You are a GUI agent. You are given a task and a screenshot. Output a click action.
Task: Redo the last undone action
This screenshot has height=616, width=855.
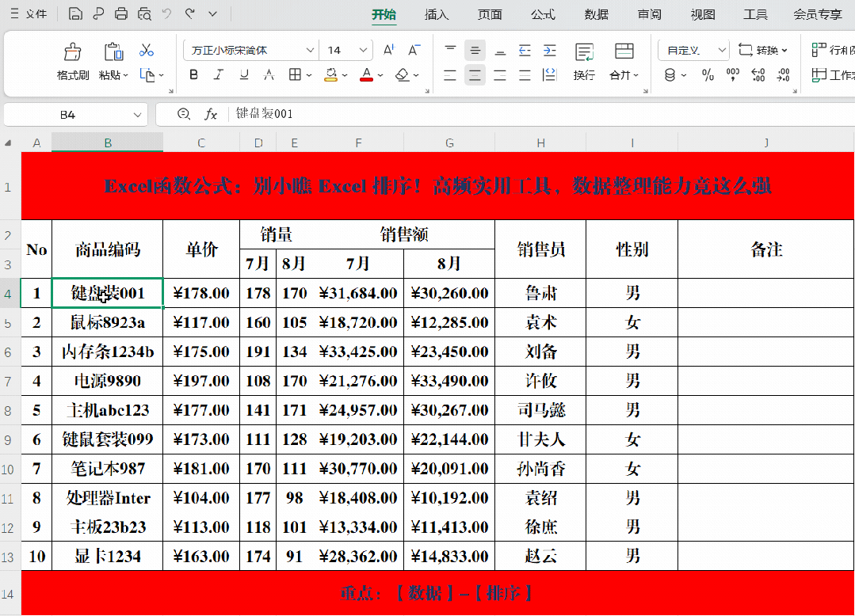[189, 13]
